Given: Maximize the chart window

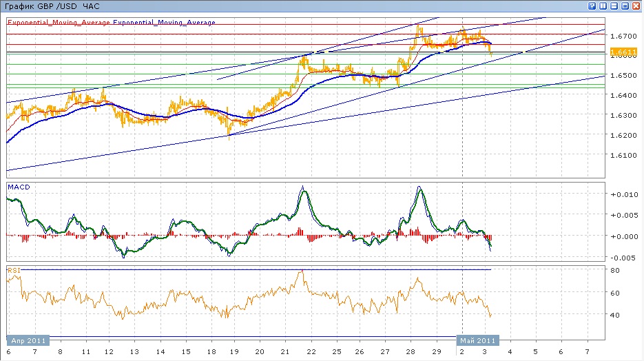Looking at the screenshot, I should pyautogui.click(x=625, y=6).
